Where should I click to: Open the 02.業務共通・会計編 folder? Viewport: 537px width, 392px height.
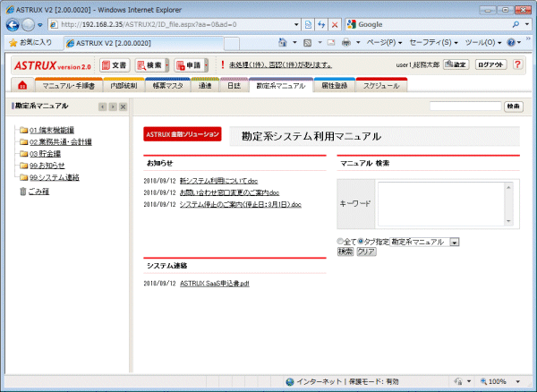click(61, 141)
